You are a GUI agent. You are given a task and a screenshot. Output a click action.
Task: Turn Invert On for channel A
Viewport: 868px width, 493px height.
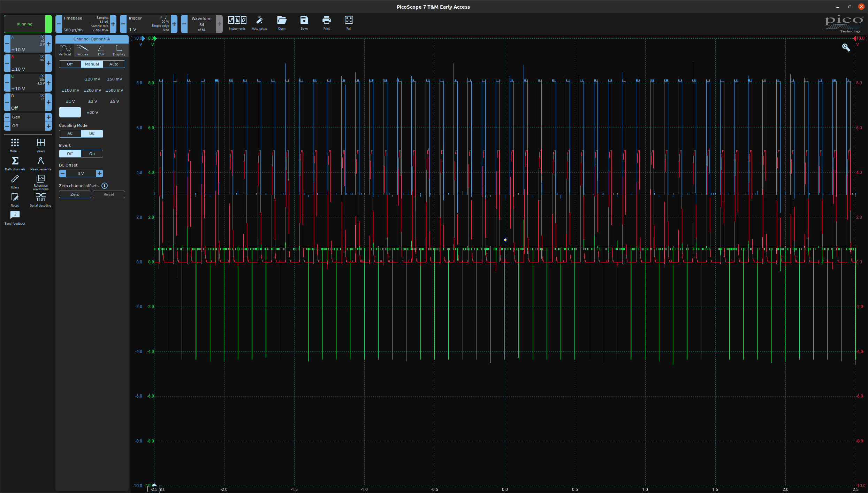point(92,154)
